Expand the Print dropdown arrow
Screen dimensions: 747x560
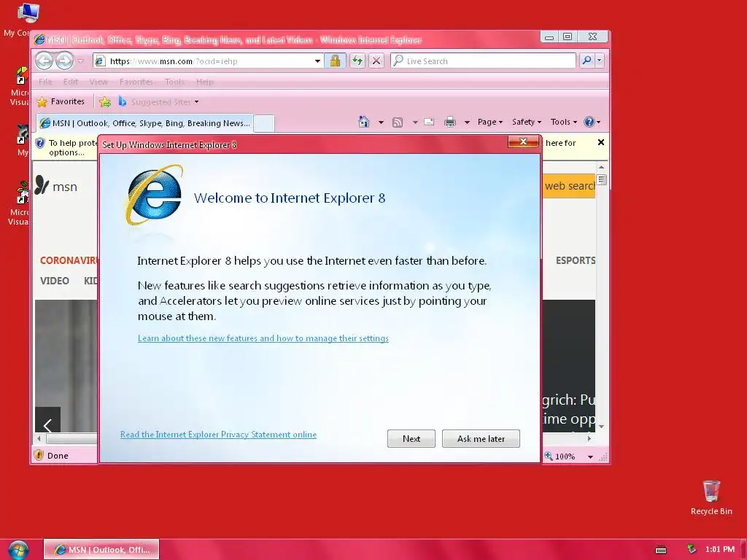tap(467, 122)
